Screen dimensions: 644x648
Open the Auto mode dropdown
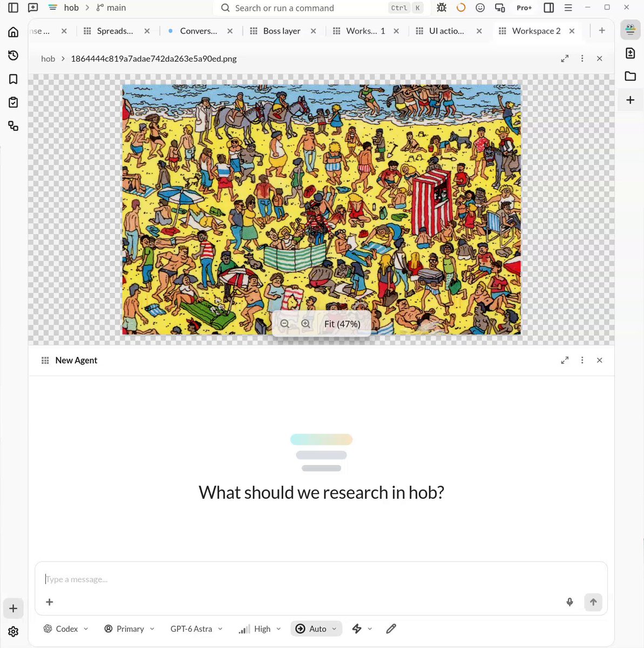[316, 629]
